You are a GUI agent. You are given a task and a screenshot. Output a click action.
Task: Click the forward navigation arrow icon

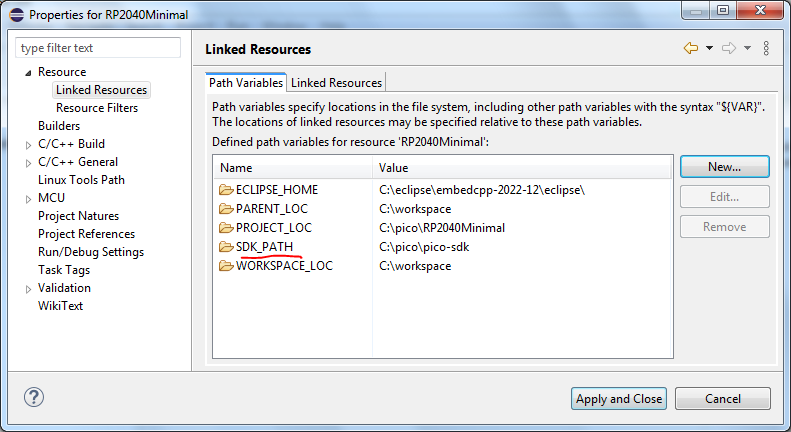728,48
